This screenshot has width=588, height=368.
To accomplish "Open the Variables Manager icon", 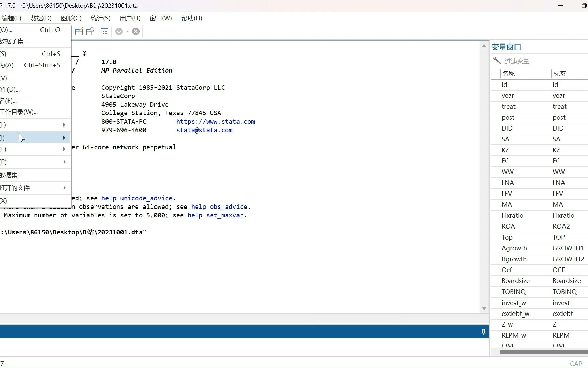I will click(104, 31).
